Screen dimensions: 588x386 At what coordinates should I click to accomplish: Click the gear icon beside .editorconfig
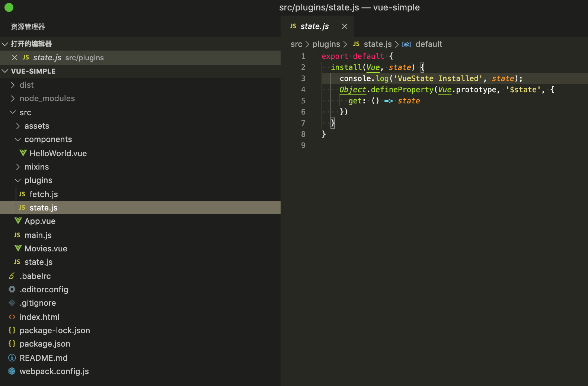[x=12, y=289]
